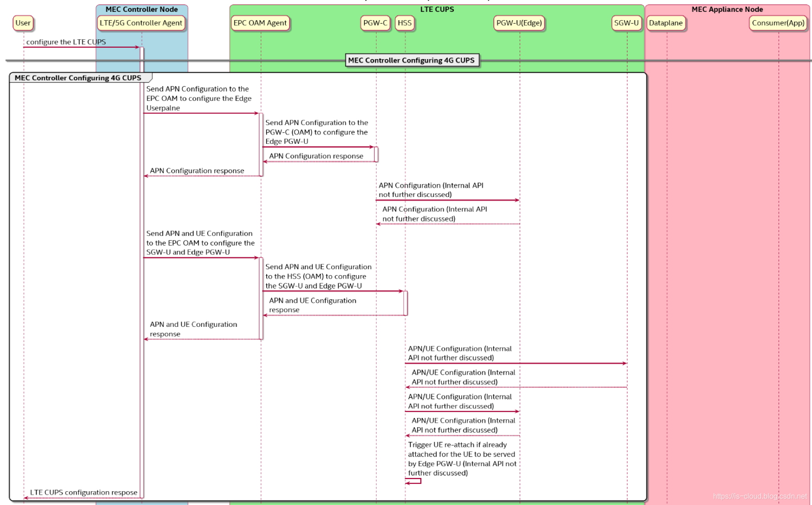This screenshot has width=812, height=505.
Task: Click the HSS participant box
Action: pyautogui.click(x=404, y=23)
